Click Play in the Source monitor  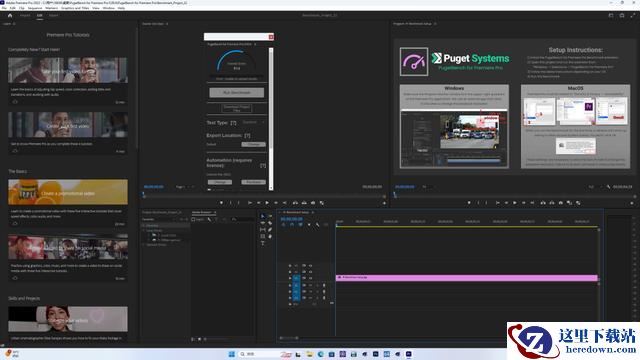pyautogui.click(x=267, y=203)
